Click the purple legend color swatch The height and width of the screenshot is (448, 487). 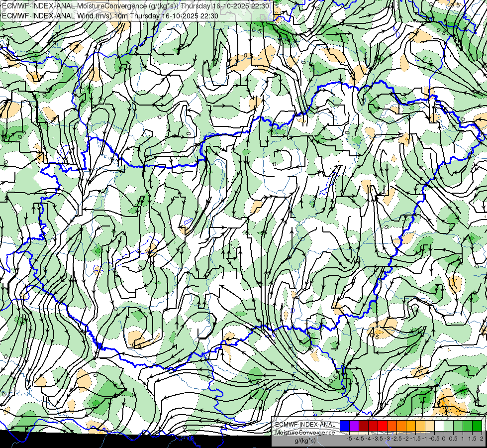tap(354, 426)
